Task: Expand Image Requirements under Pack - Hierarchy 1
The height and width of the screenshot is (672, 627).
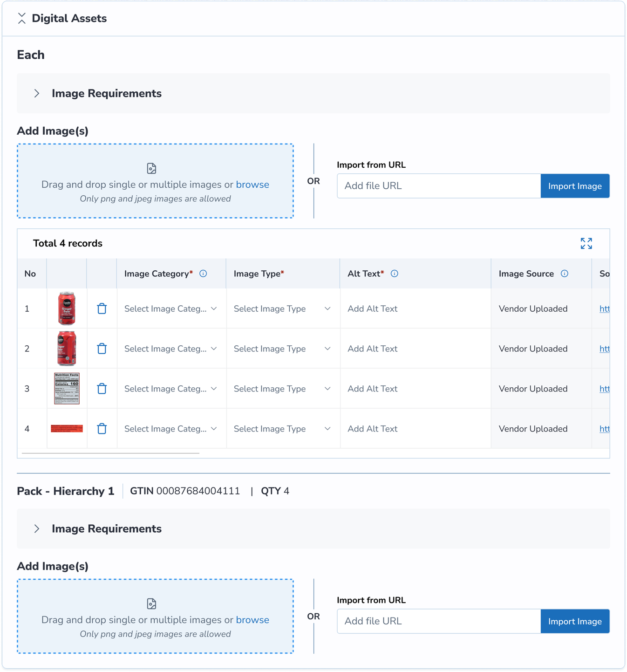Action: [x=37, y=529]
